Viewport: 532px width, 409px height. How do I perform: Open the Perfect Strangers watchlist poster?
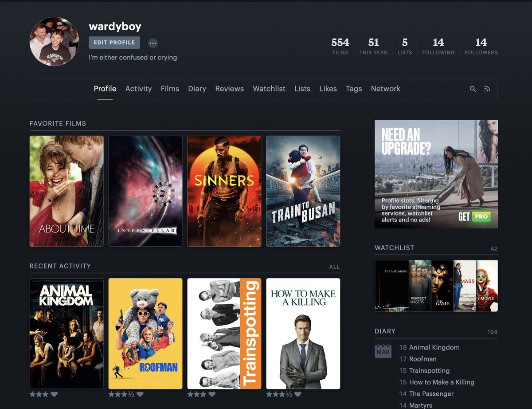pos(419,286)
